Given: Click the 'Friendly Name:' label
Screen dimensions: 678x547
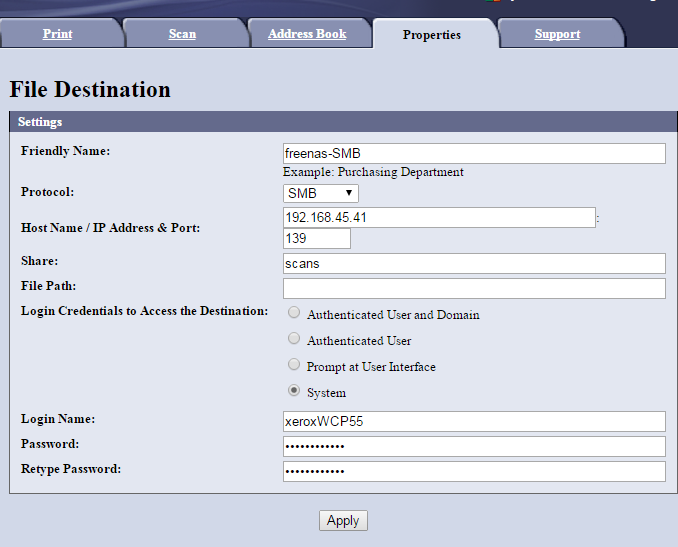Looking at the screenshot, I should [x=65, y=151].
